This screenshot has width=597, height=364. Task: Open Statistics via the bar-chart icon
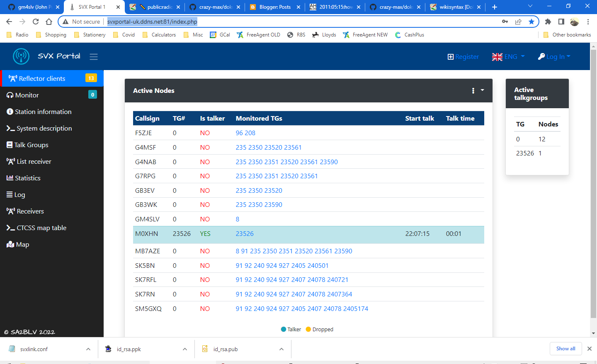9,178
